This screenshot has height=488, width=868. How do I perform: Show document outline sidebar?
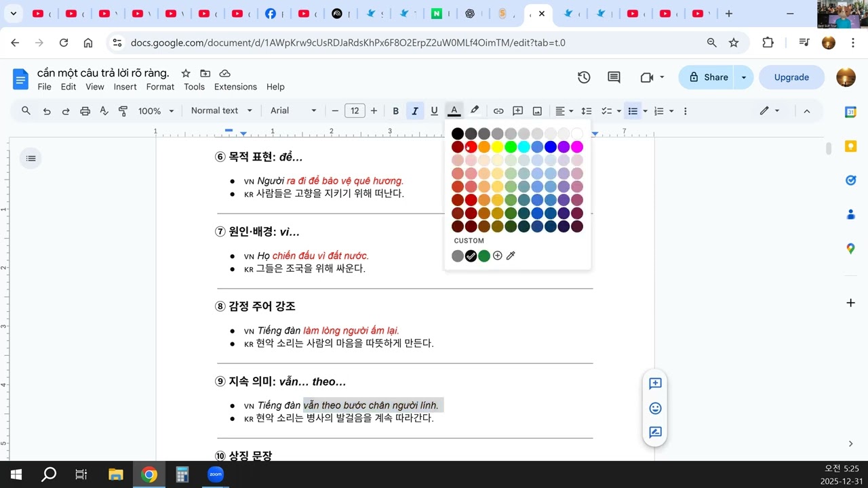[x=31, y=158]
